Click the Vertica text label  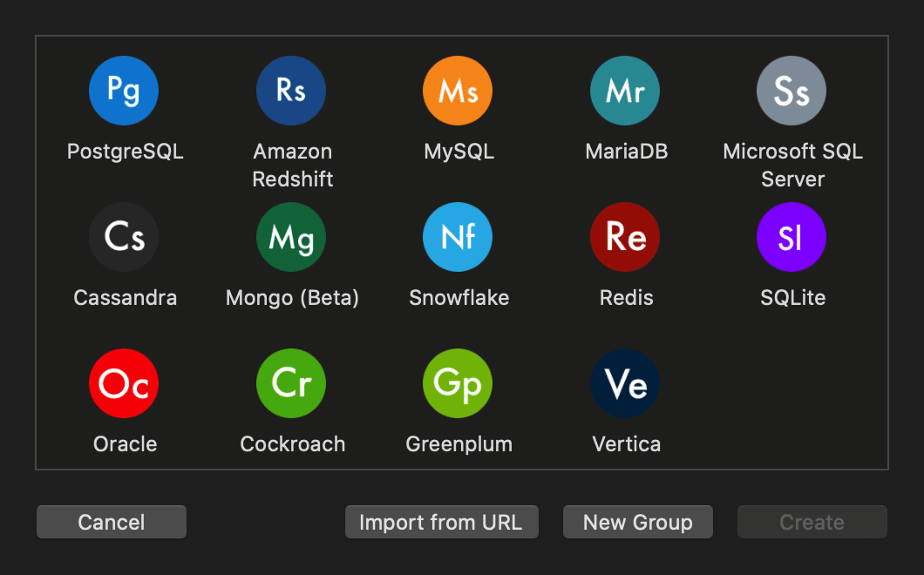click(627, 443)
